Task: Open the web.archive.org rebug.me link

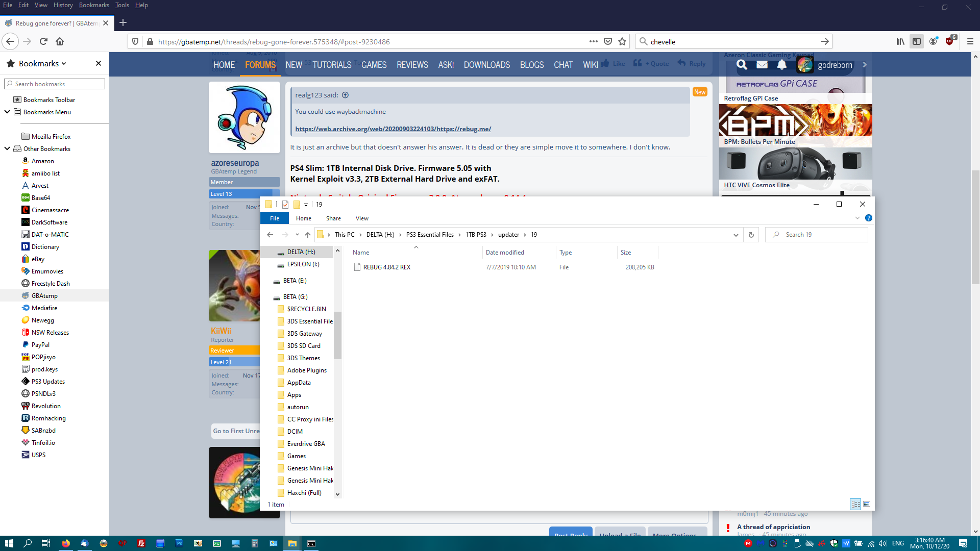Action: pos(393,129)
